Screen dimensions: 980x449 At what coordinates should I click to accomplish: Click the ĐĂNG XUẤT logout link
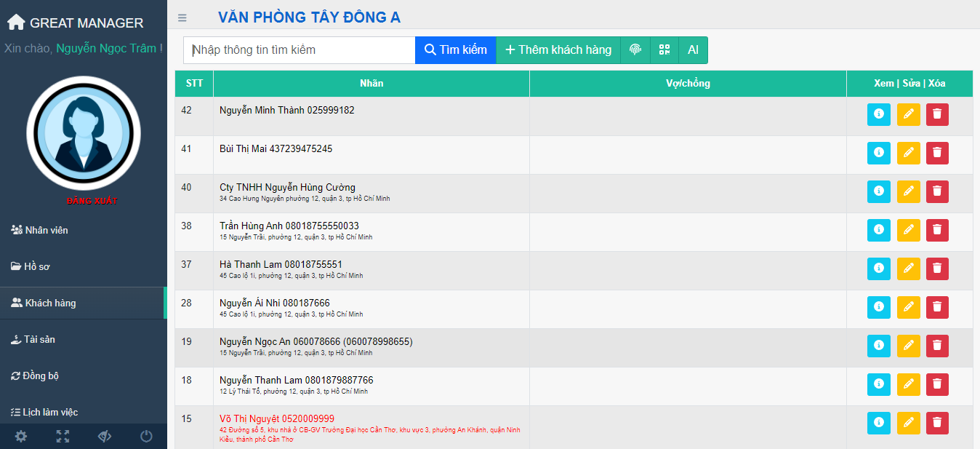92,201
